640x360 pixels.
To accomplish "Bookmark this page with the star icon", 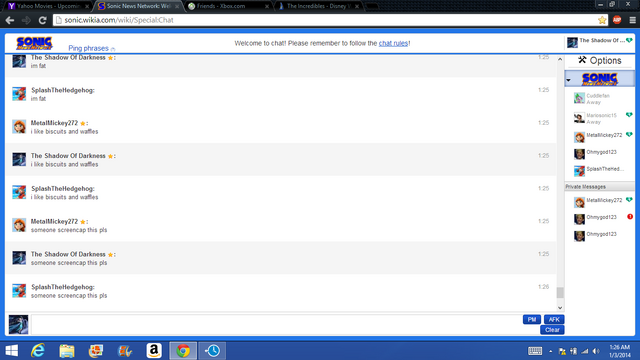I will pyautogui.click(x=602, y=20).
